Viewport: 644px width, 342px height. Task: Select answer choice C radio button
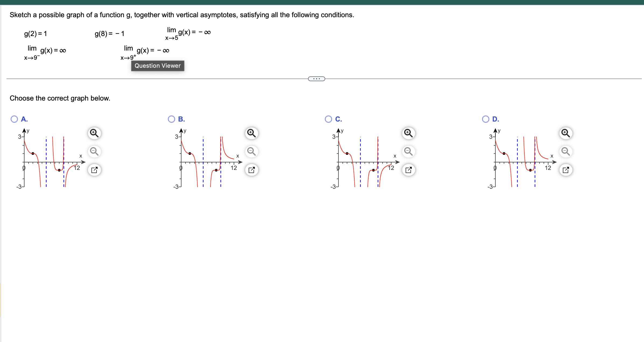click(x=328, y=119)
